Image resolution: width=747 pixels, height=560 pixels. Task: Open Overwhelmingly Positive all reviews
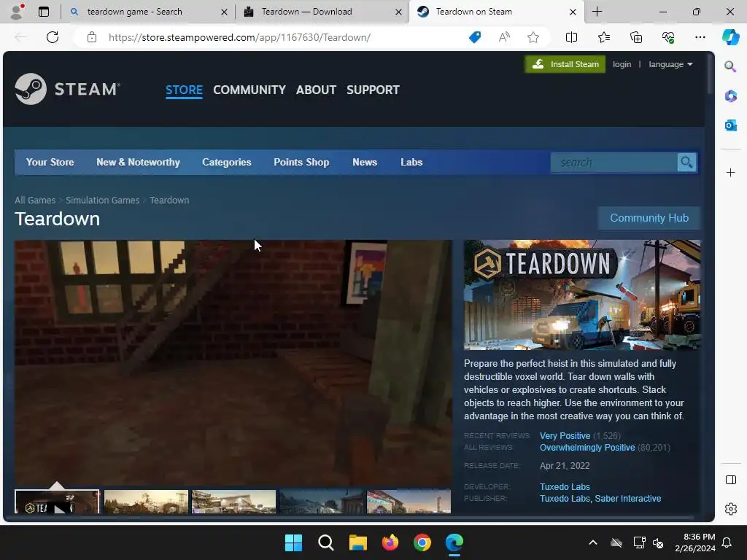point(587,448)
